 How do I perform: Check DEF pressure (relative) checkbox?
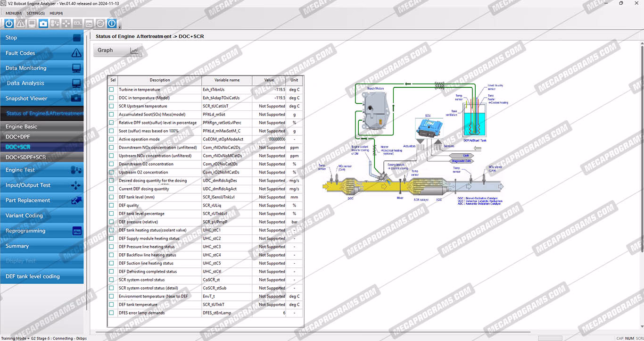[x=112, y=222]
